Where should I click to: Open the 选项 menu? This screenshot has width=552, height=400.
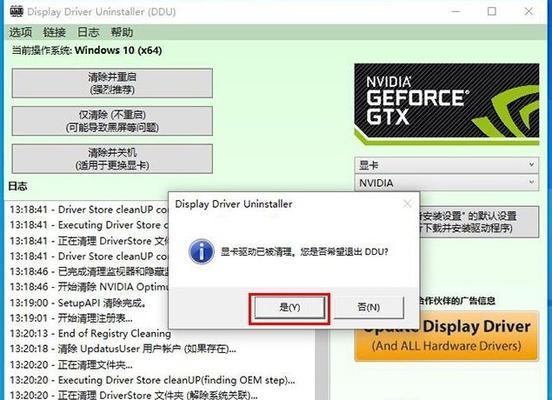pos(20,32)
